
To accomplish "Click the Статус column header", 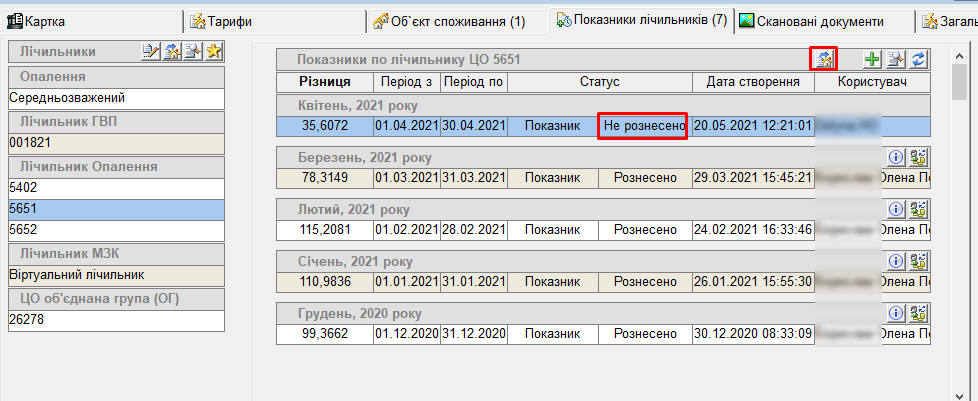I will click(x=599, y=82).
